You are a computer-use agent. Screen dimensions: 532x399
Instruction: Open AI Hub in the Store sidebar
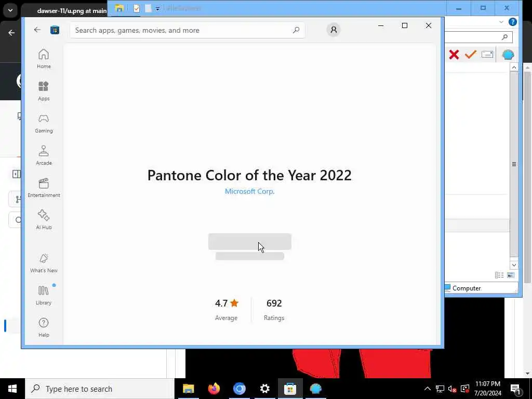coord(44,220)
